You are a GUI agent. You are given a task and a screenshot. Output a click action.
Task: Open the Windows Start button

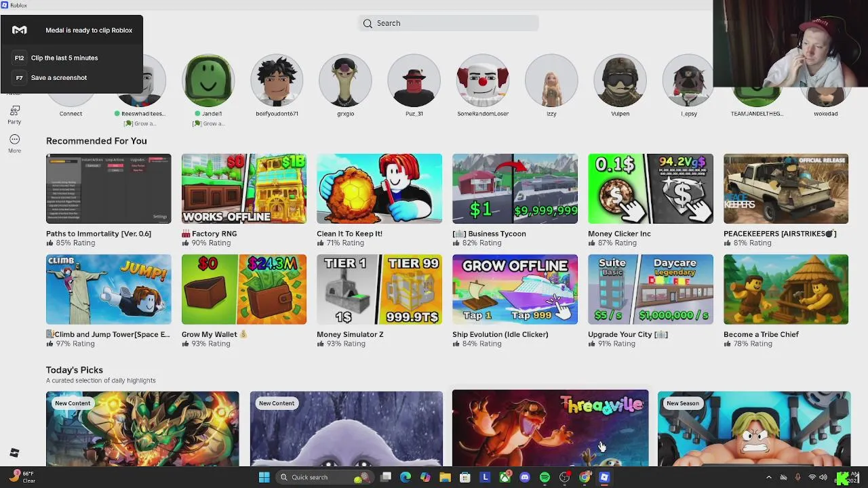[264, 477]
